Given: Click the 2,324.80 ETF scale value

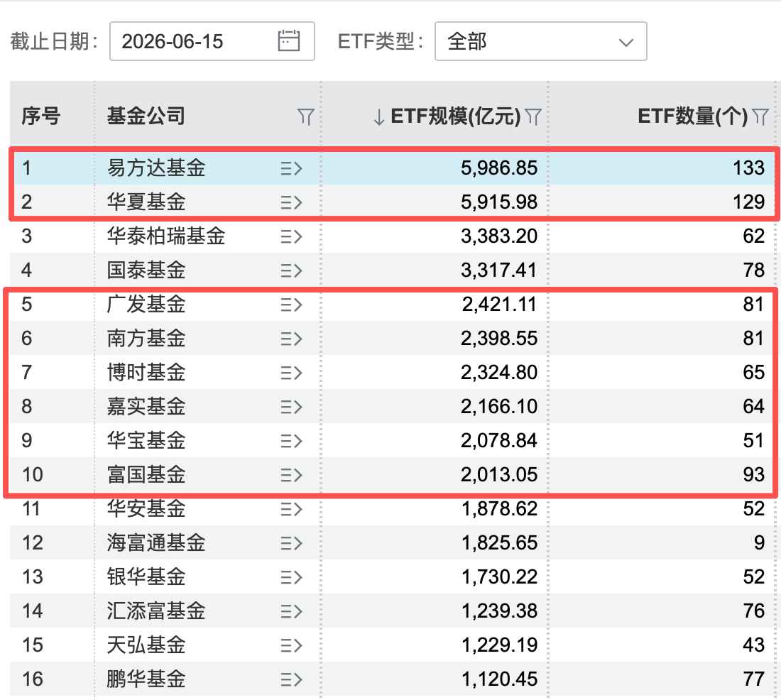Looking at the screenshot, I should tap(499, 372).
